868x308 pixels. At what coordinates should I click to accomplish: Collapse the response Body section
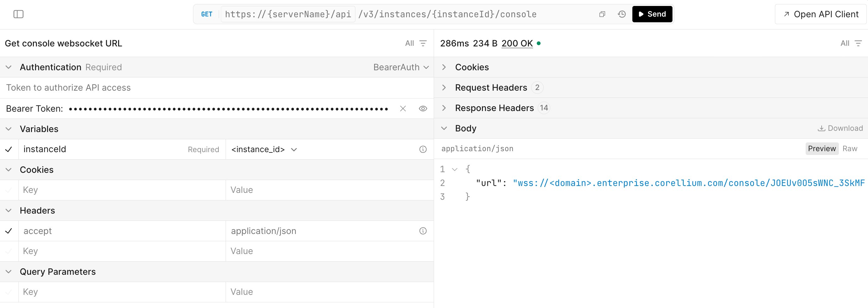coord(444,128)
